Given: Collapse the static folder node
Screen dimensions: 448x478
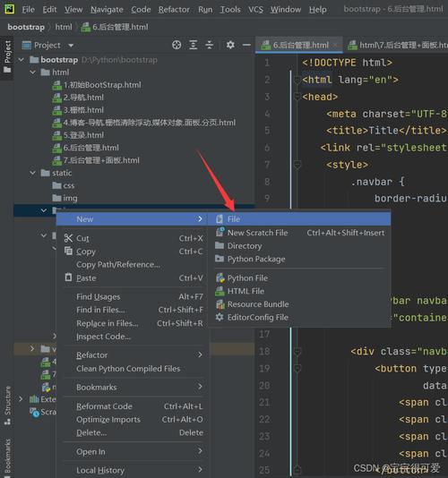Looking at the screenshot, I should [33, 173].
